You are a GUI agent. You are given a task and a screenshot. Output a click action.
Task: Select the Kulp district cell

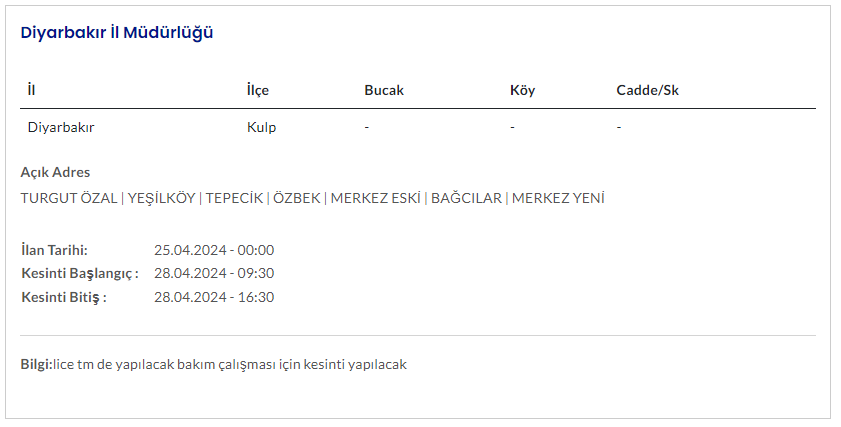[x=261, y=127]
